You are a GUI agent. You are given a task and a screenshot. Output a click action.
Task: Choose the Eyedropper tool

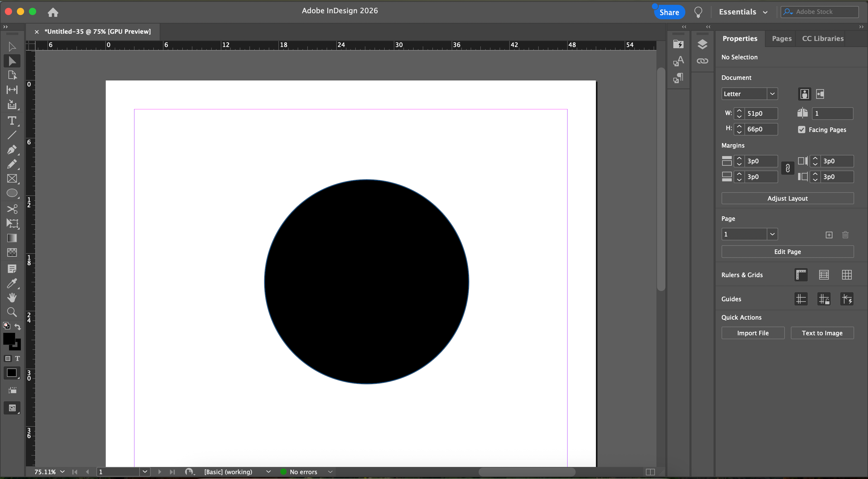click(12, 283)
